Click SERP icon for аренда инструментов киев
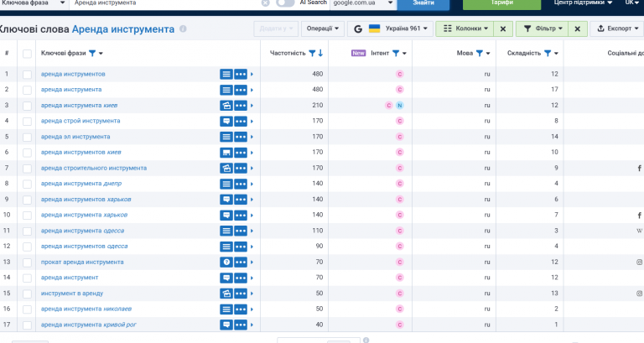The image size is (644, 343). click(226, 153)
